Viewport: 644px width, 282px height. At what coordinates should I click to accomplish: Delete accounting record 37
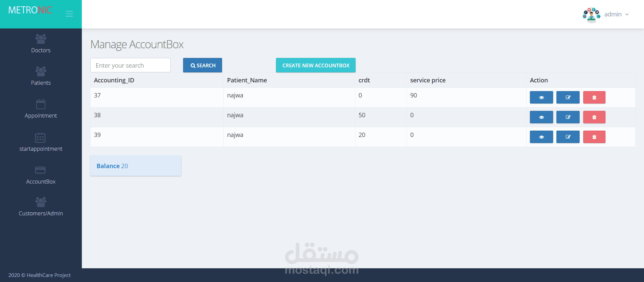[x=594, y=97]
